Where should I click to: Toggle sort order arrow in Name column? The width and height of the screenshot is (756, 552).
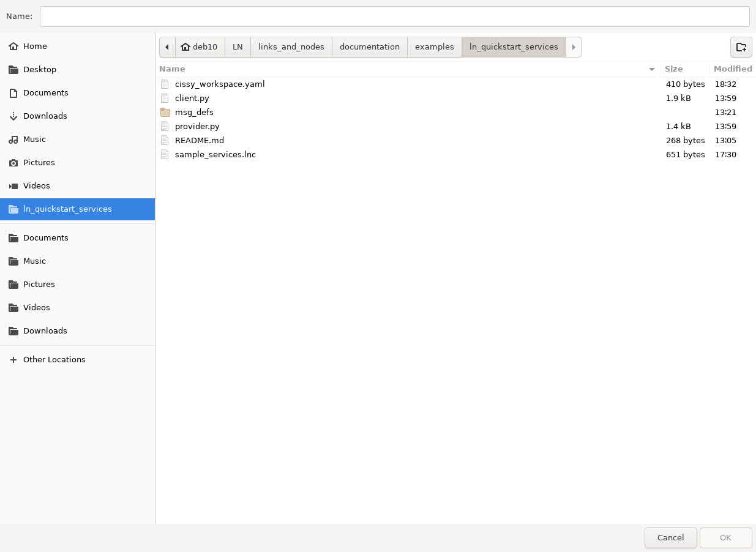tap(652, 69)
